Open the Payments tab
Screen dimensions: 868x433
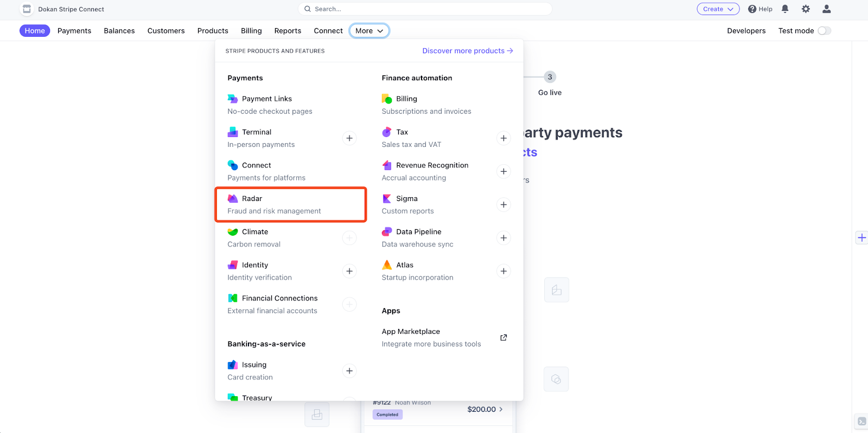click(x=74, y=31)
